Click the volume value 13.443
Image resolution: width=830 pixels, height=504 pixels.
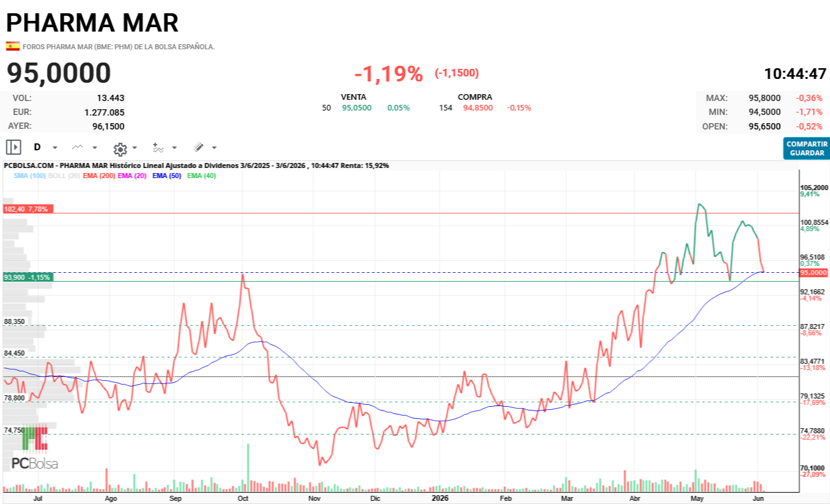pyautogui.click(x=111, y=98)
